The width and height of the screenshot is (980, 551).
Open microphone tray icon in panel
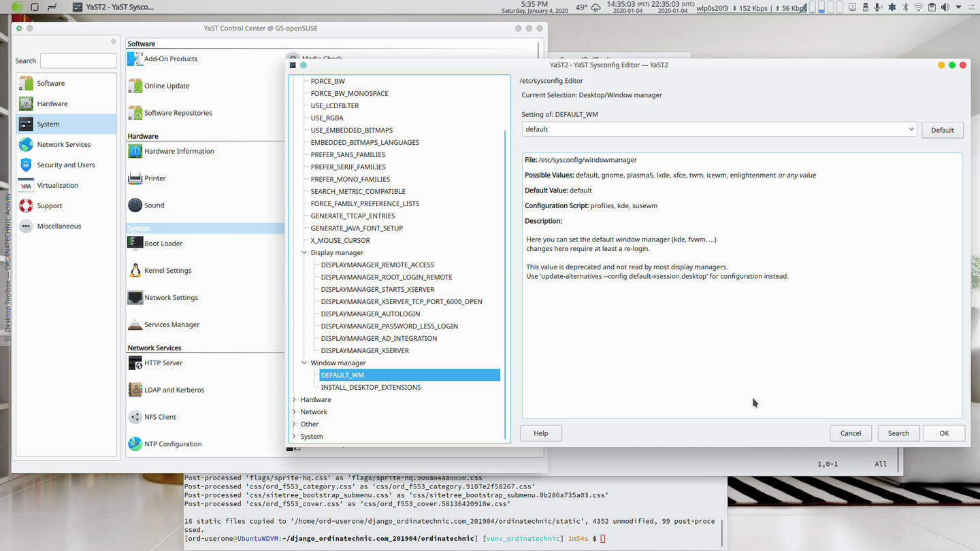point(877,7)
